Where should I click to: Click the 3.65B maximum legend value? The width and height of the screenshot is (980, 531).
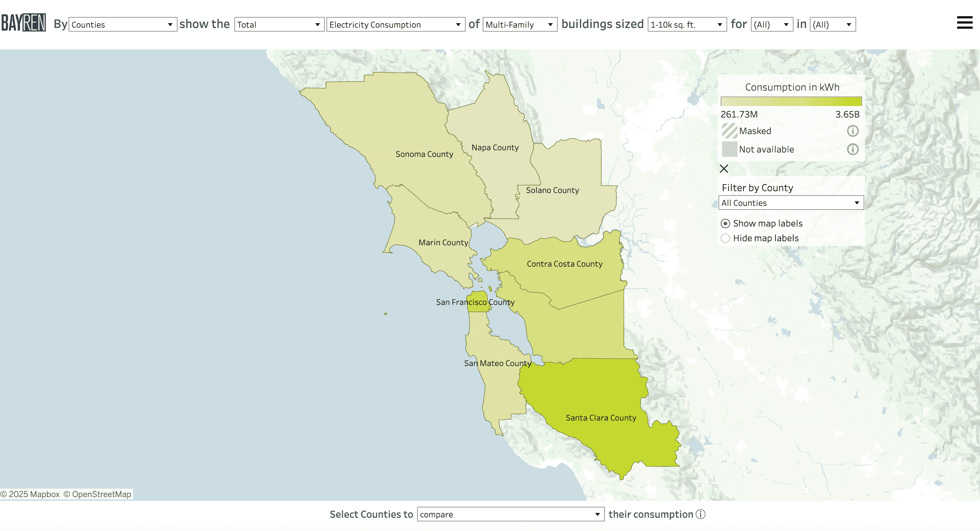[x=847, y=114]
